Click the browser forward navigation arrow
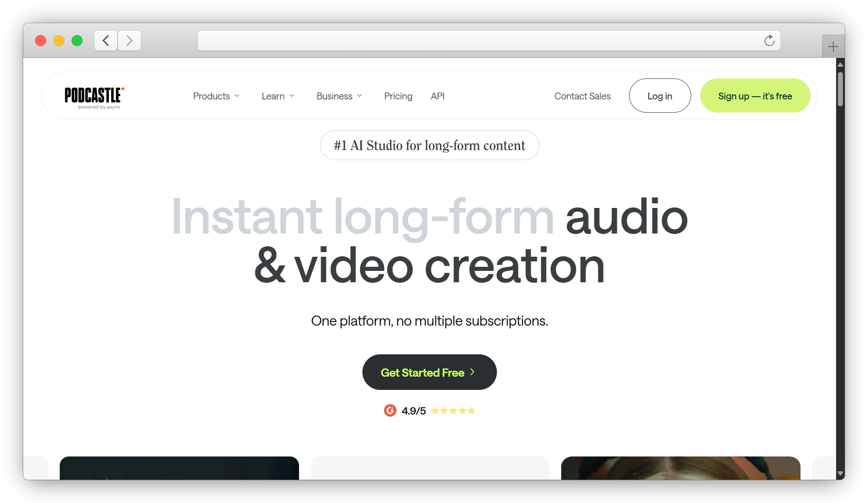Image resolution: width=868 pixels, height=503 pixels. (129, 40)
